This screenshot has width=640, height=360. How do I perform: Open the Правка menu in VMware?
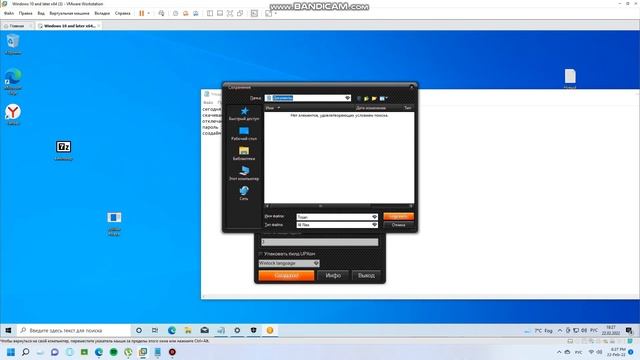tap(25, 13)
